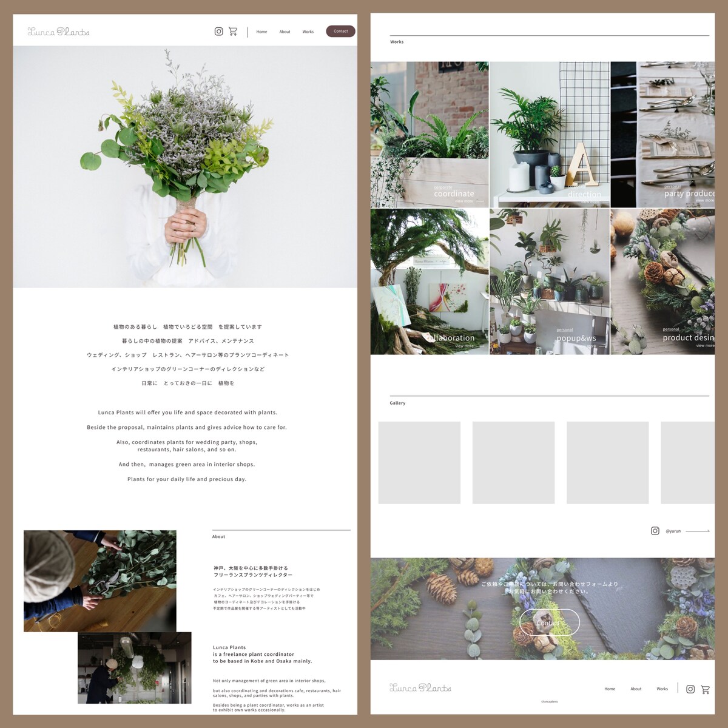This screenshot has height=728, width=728.
Task: Open About in top navigation
Action: [x=285, y=32]
